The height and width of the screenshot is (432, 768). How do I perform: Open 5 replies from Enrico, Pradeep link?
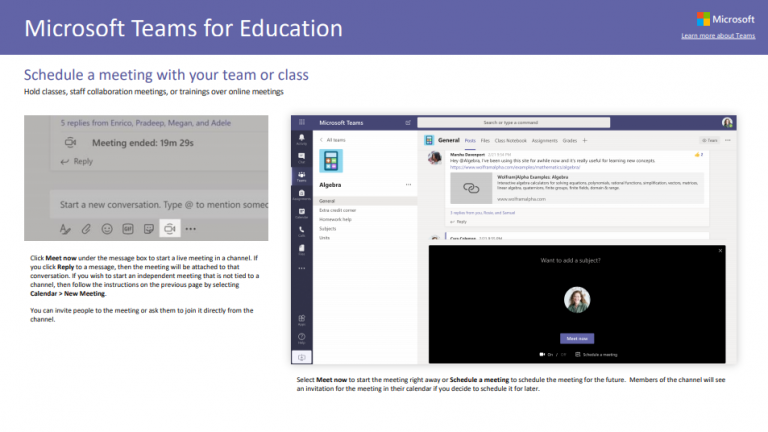(x=145, y=123)
